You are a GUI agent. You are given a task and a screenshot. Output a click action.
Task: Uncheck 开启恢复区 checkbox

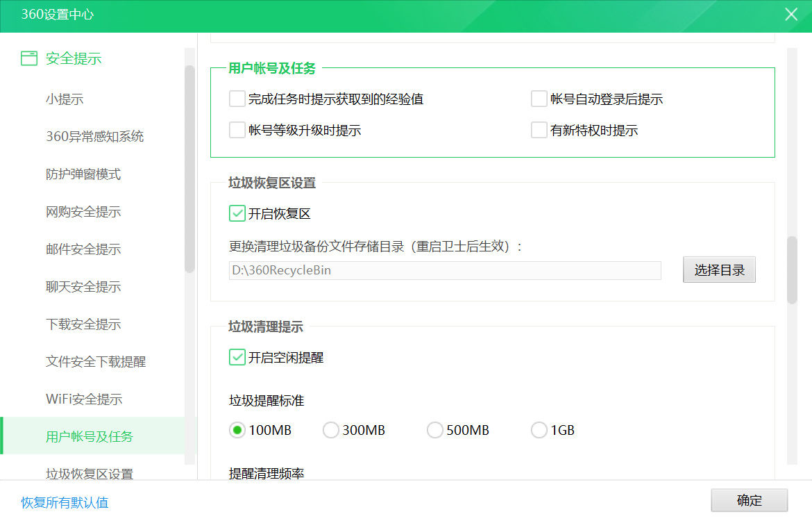237,213
